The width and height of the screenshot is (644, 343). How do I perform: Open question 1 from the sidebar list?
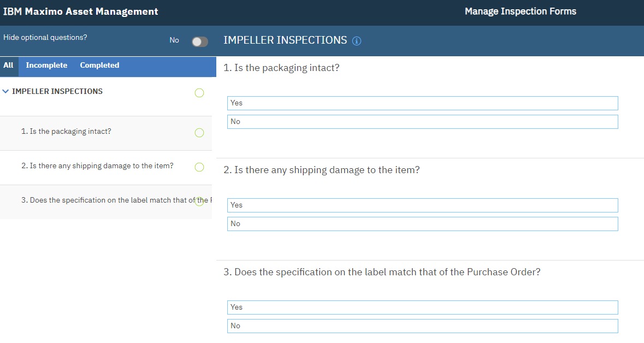click(66, 131)
